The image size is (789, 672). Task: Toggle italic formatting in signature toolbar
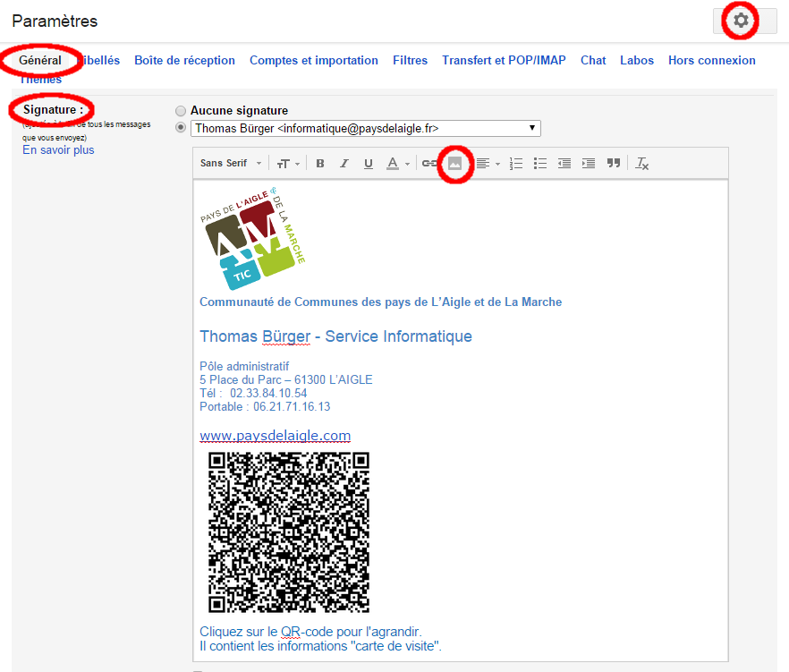(x=344, y=164)
